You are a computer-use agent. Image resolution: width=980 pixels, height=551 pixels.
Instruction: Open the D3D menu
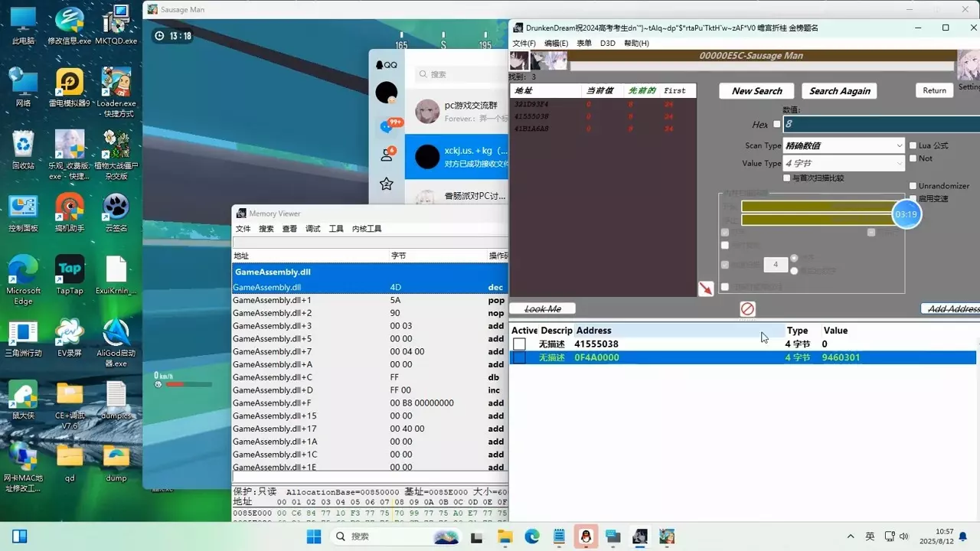tap(607, 44)
